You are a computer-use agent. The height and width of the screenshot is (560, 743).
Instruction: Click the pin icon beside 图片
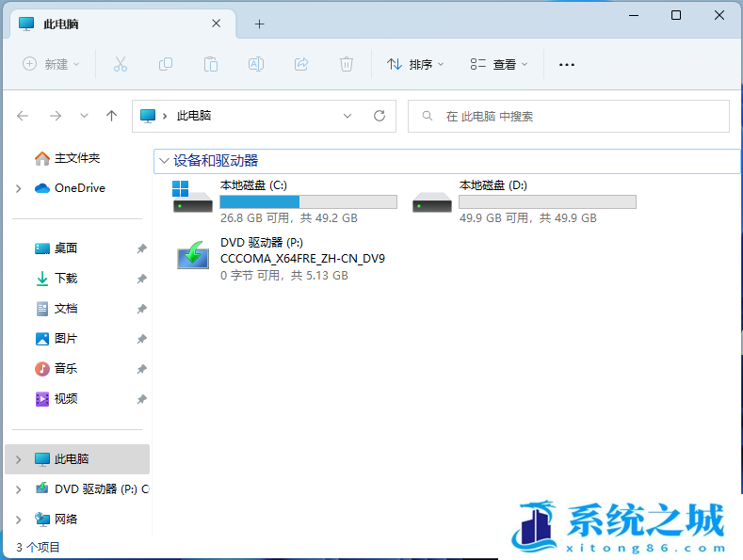click(x=141, y=339)
